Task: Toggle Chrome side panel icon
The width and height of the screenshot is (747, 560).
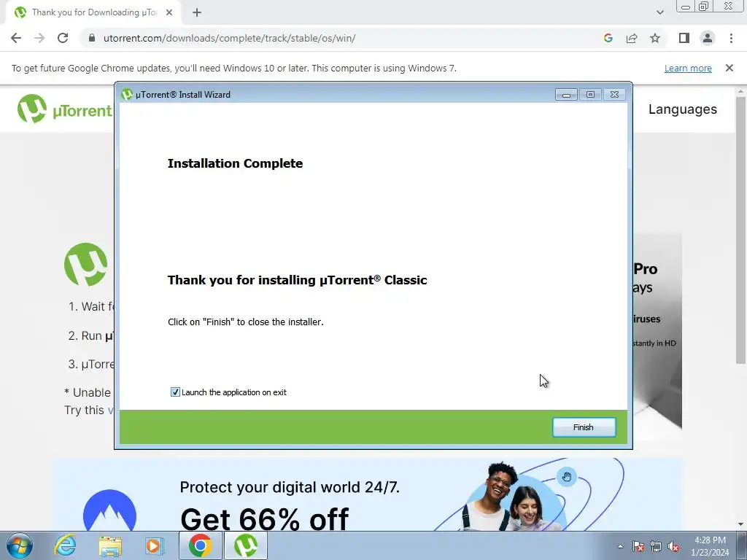Action: (x=684, y=38)
